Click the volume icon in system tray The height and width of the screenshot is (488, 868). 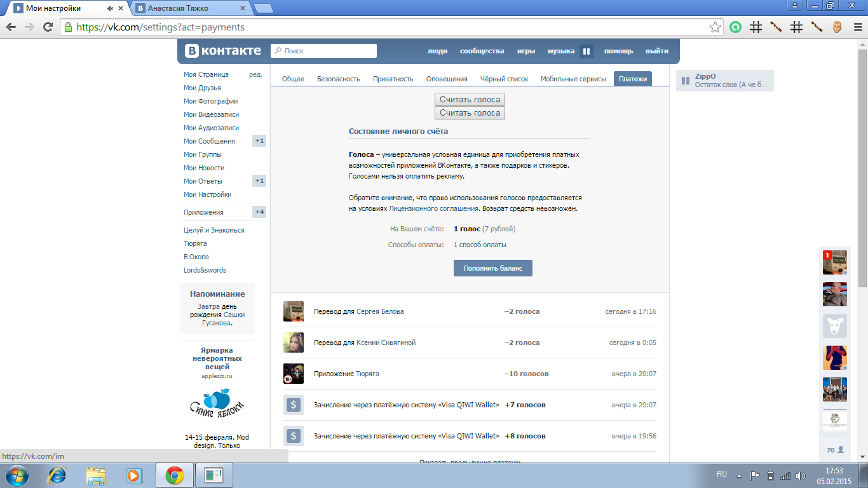(800, 475)
